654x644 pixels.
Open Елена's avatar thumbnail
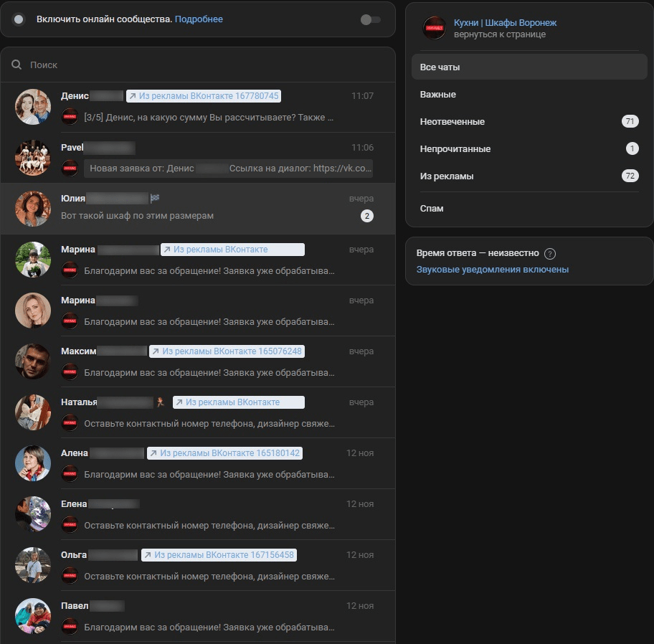(33, 514)
